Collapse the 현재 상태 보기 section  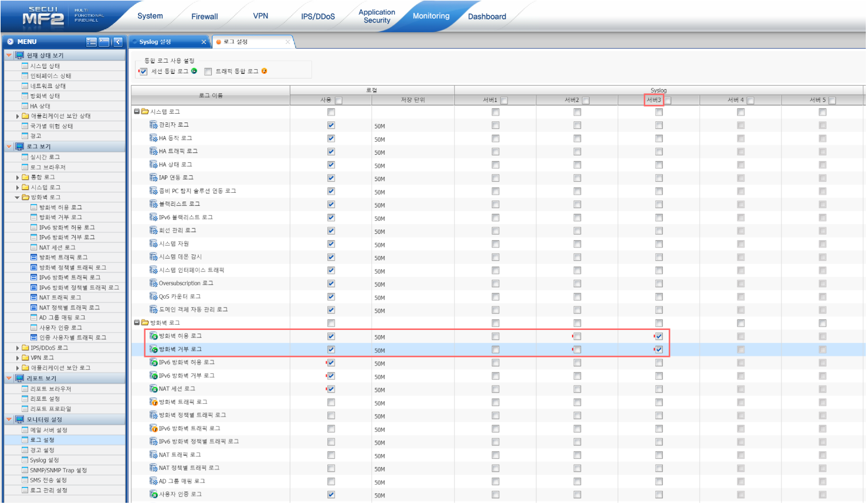pyautogui.click(x=9, y=55)
